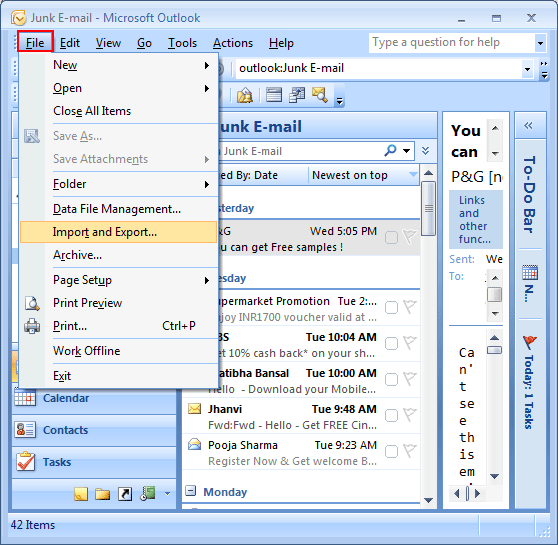The width and height of the screenshot is (558, 545).
Task: Open the Folder submenu
Action: (x=119, y=184)
